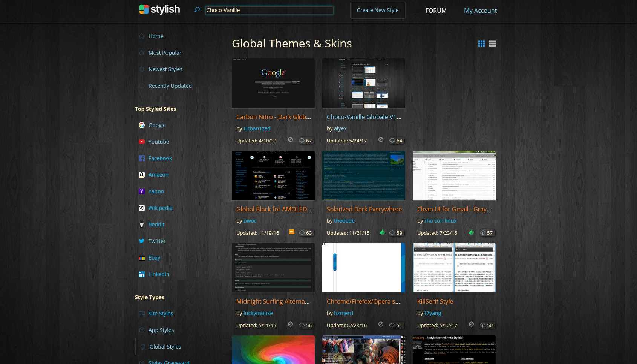
Task: Click thumbs-up icon on Clean UI for Gmail
Action: point(471,232)
